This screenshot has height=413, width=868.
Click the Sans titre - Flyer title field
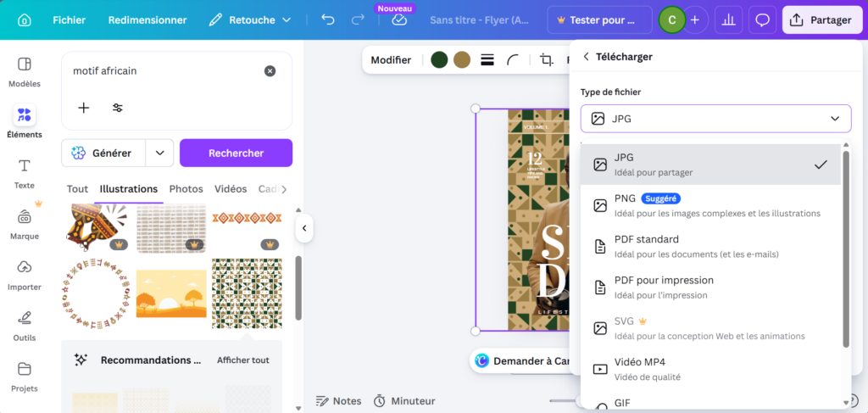click(x=479, y=20)
